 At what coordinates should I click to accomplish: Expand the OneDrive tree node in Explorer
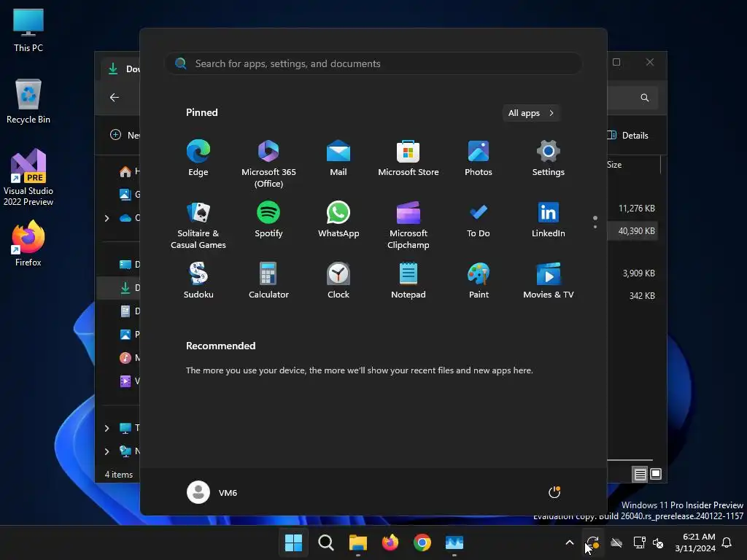point(107,218)
